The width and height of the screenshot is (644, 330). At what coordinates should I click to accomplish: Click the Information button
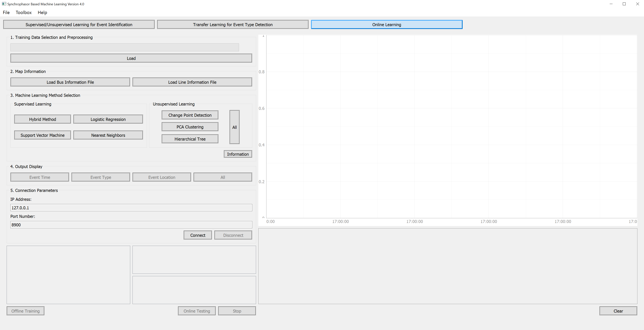click(237, 154)
